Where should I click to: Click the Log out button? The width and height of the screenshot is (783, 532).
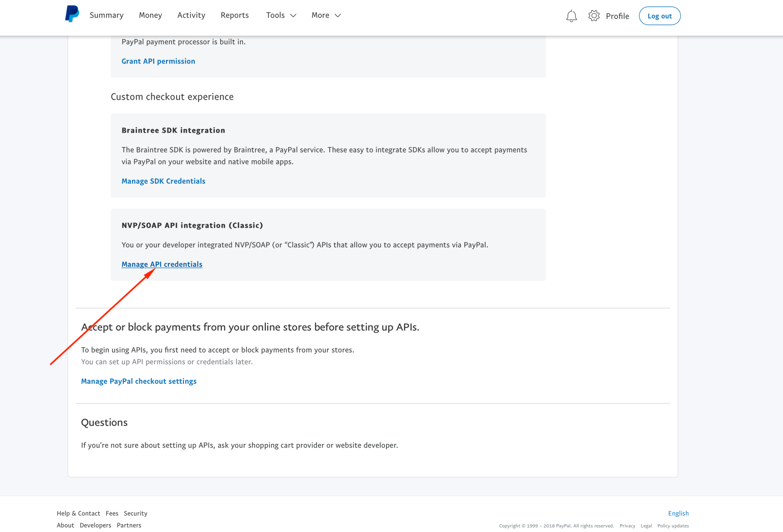tap(660, 16)
